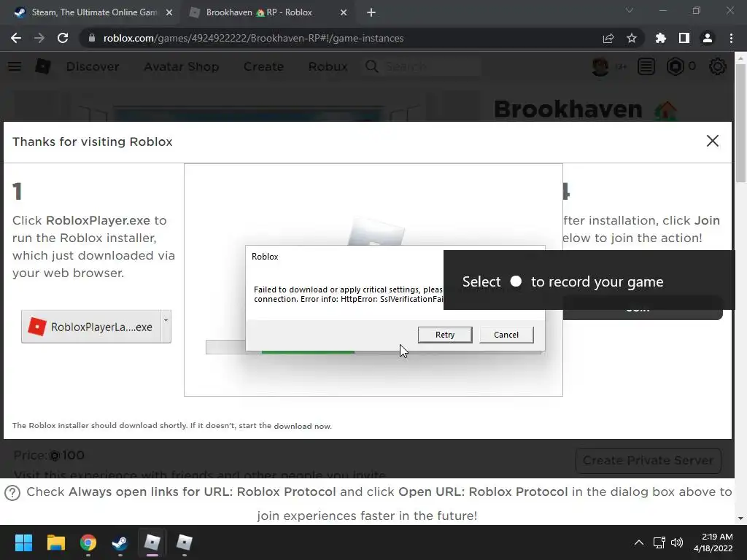Open the Robux balance icon
Viewport: 747px width, 560px height.
pyautogui.click(x=675, y=66)
